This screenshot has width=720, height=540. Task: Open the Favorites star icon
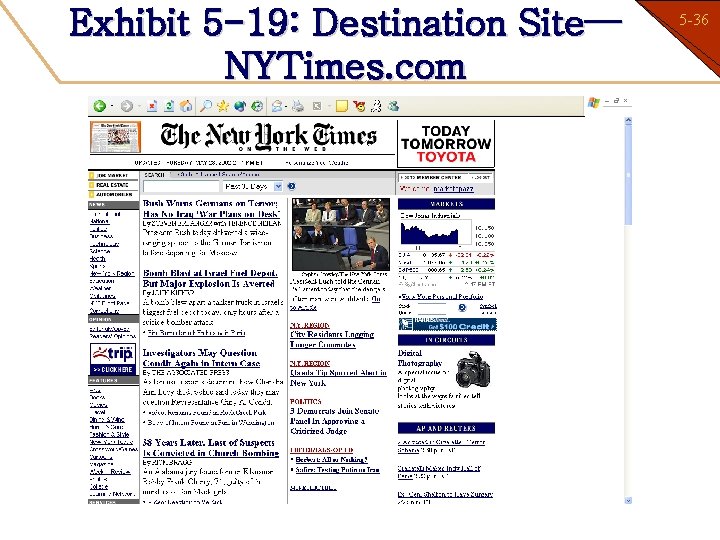pos(223,107)
